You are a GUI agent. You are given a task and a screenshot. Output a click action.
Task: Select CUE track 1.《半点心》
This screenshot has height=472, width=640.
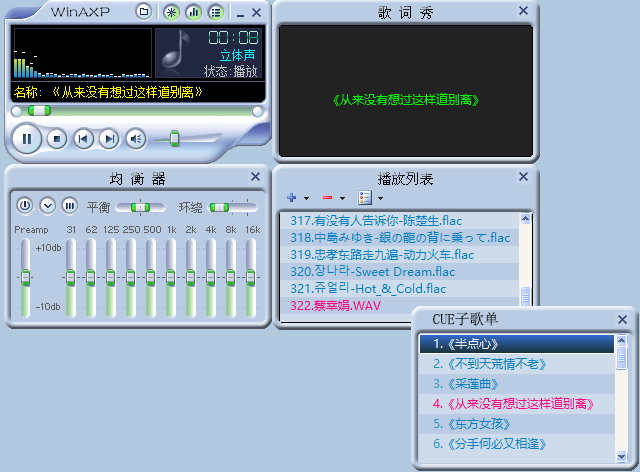click(x=517, y=344)
